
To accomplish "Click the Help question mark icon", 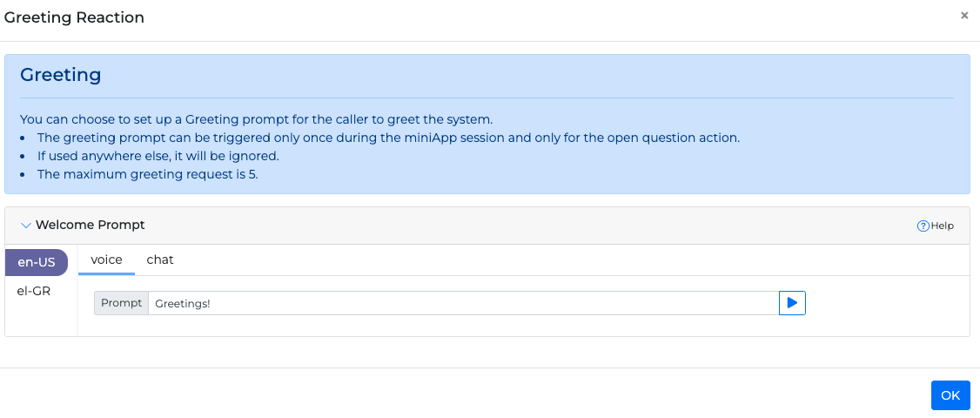I will click(923, 226).
